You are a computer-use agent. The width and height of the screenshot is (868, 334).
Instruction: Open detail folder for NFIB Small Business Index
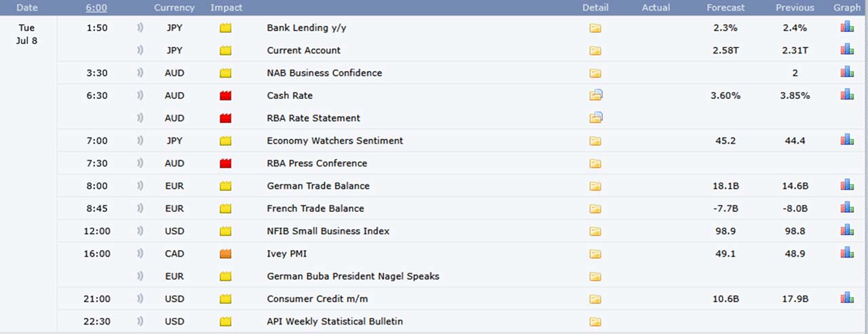tap(595, 232)
